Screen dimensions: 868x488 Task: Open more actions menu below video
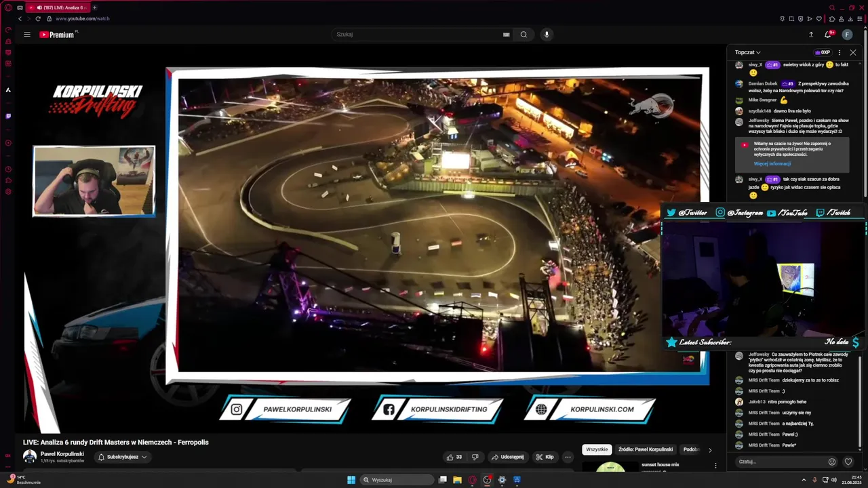[x=568, y=457]
